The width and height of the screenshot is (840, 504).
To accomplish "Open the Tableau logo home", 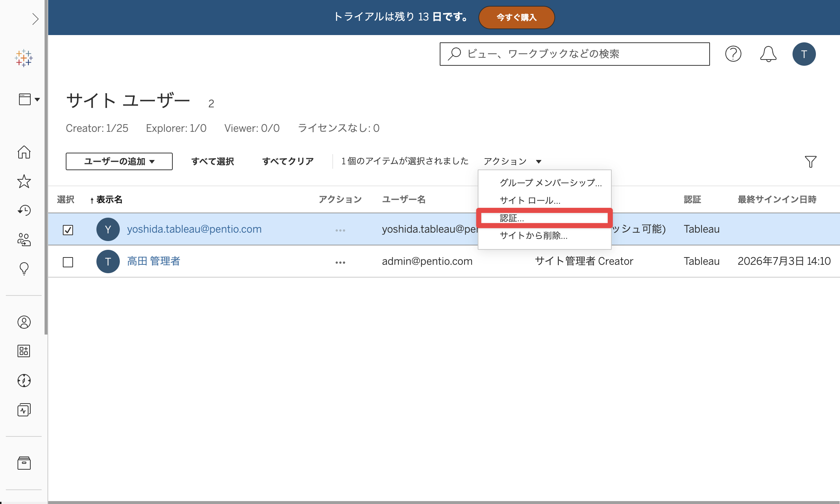I will click(24, 58).
